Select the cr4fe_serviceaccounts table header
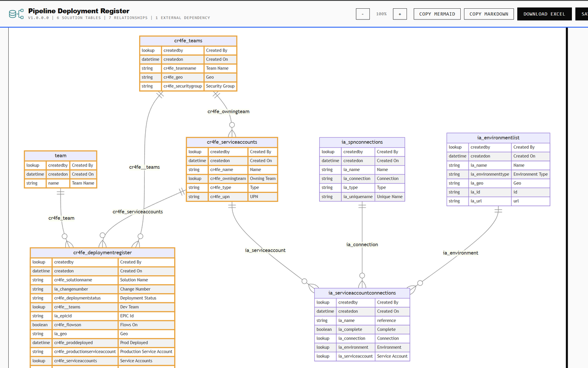The height and width of the screenshot is (368, 588). [232, 142]
